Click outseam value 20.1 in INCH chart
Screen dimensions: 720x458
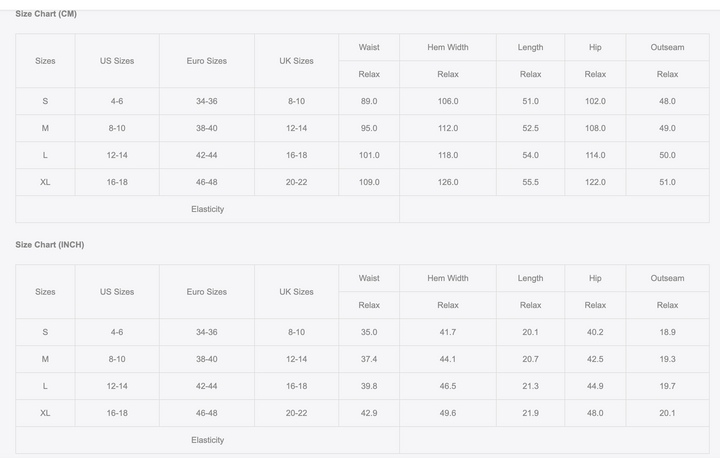tap(667, 413)
